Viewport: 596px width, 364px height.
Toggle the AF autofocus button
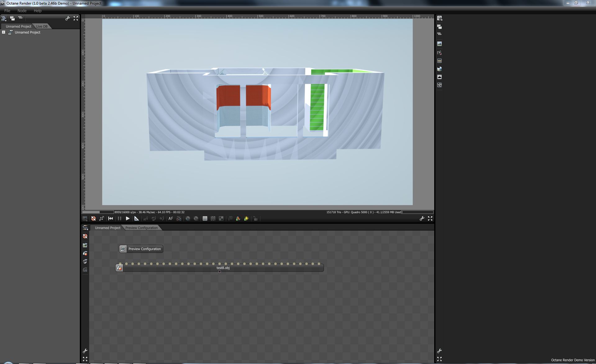point(171,219)
